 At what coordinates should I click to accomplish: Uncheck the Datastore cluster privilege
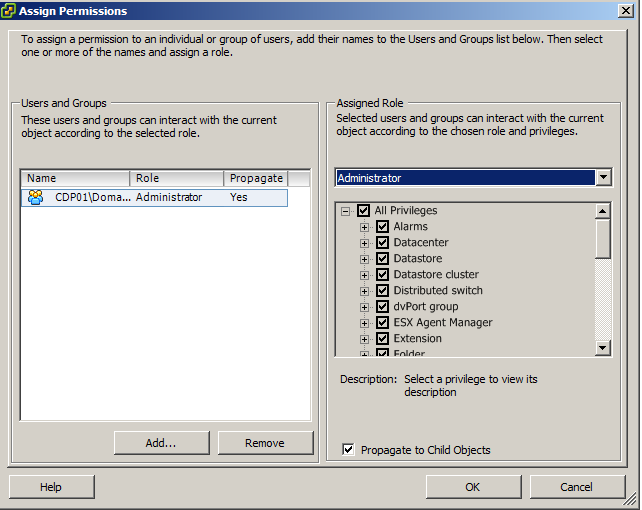click(382, 275)
